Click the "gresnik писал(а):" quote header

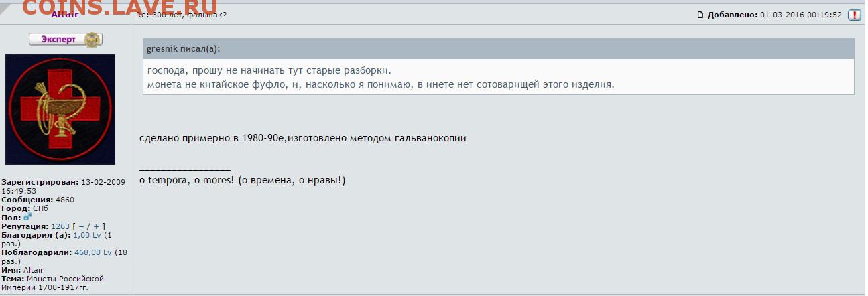pos(183,49)
